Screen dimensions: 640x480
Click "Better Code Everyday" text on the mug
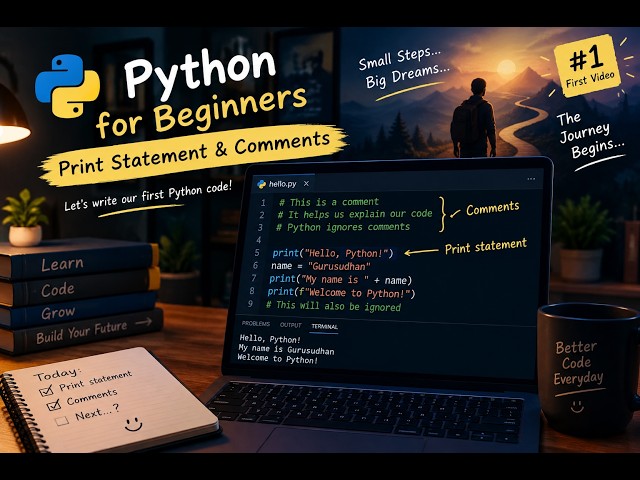pos(578,363)
